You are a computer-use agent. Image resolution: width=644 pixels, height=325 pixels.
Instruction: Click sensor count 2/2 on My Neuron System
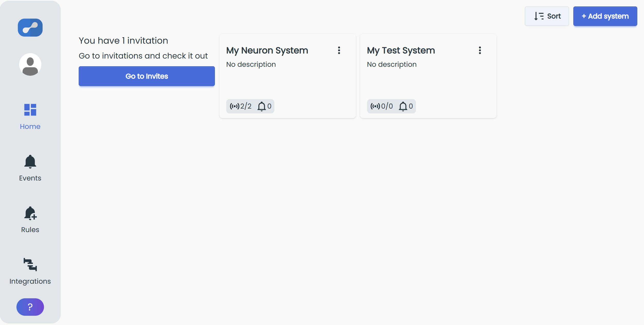241,106
